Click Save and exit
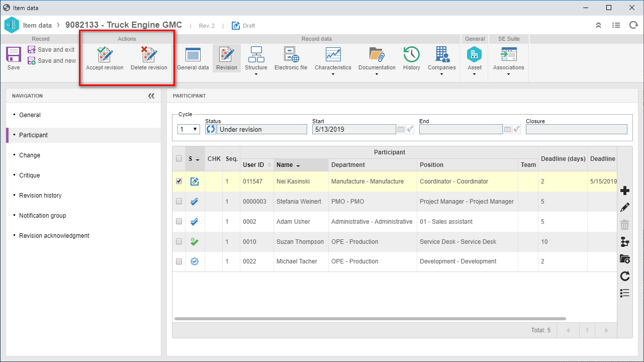Image resolution: width=644 pixels, height=362 pixels. [x=51, y=50]
